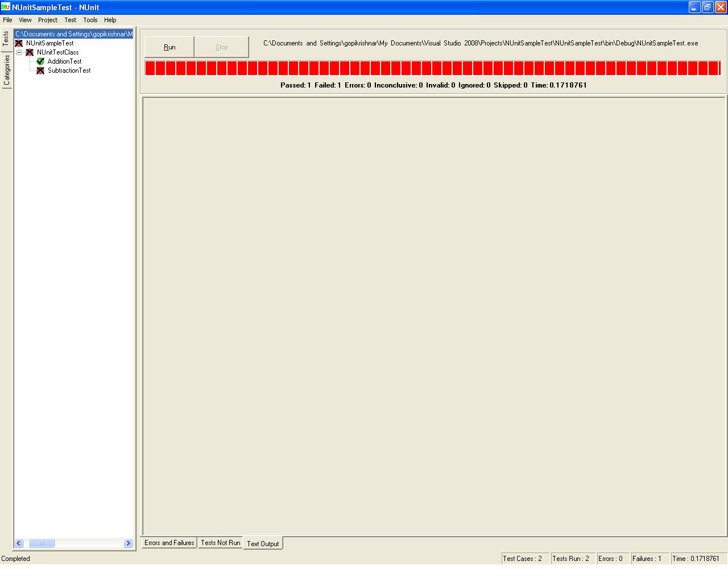Click the red X icon beside NUnitTestClass

30,52
